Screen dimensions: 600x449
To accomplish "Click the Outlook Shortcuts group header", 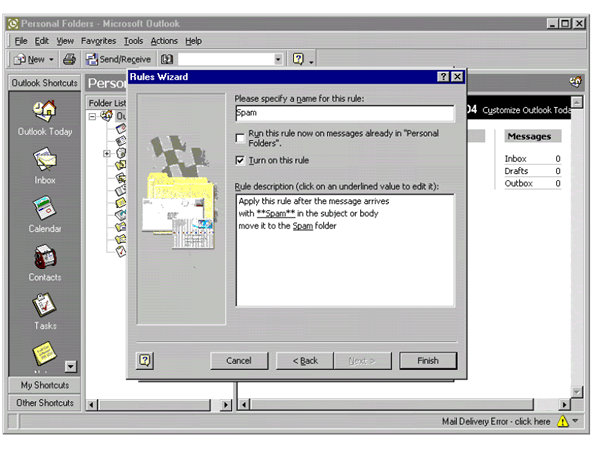I will click(x=45, y=83).
